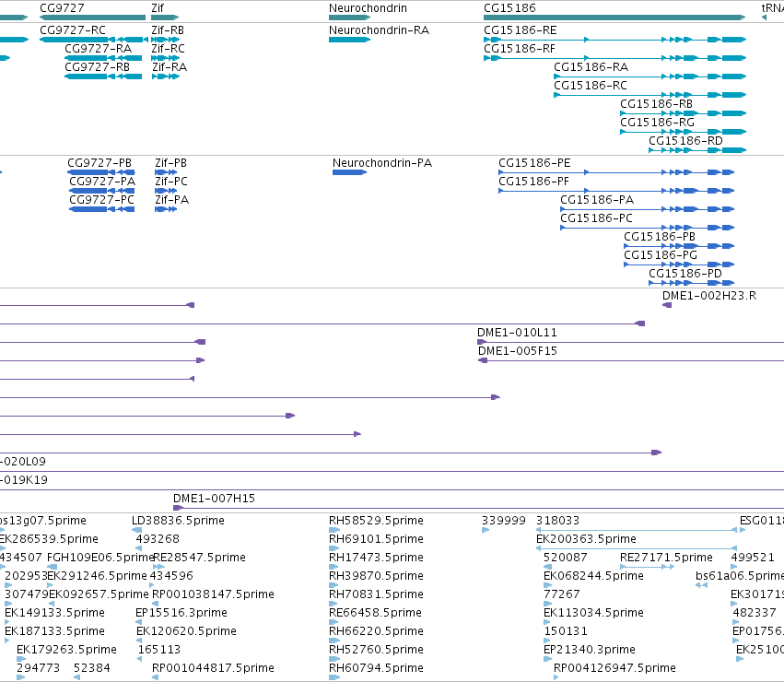
Task: Select CG15186-RE transcript label
Action: click(520, 30)
